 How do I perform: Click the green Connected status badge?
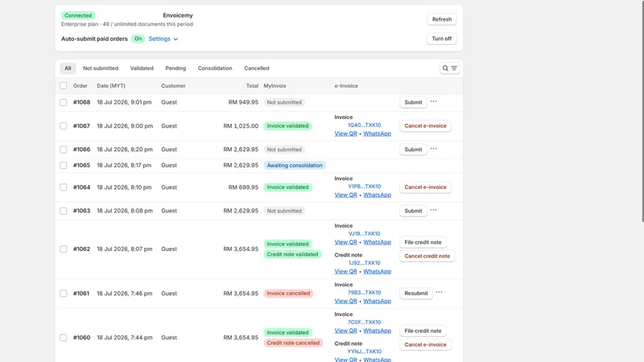78,15
